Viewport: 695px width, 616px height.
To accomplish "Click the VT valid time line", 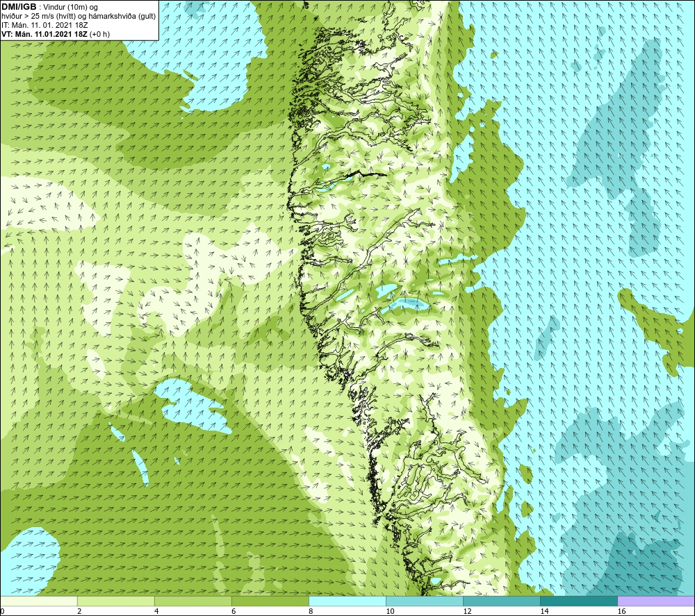I will [x=56, y=34].
